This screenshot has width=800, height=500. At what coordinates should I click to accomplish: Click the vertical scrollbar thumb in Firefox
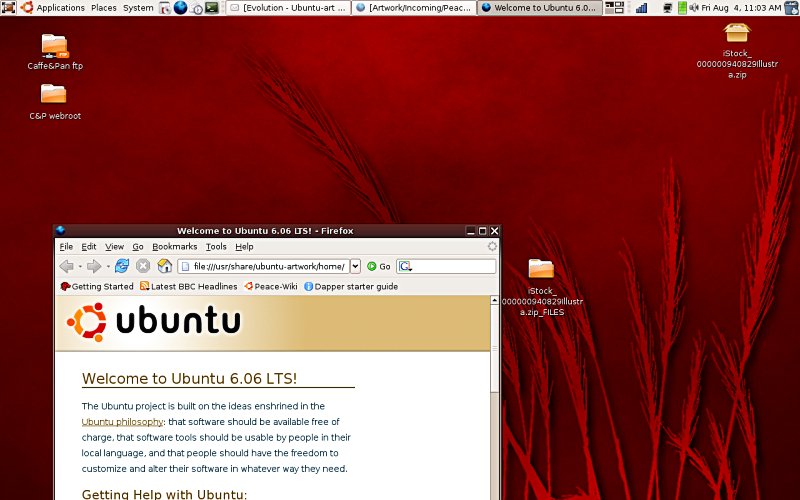click(494, 348)
